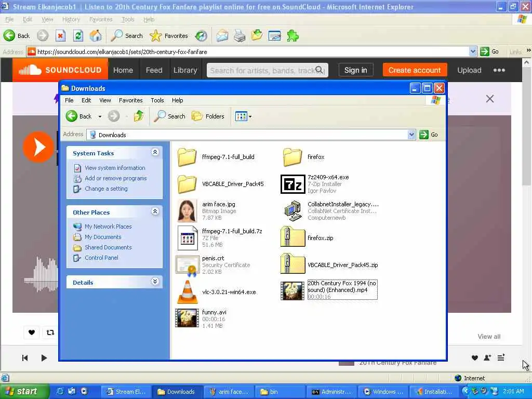Open the Edit menu in Downloads window
This screenshot has width=532, height=399.
coord(86,100)
